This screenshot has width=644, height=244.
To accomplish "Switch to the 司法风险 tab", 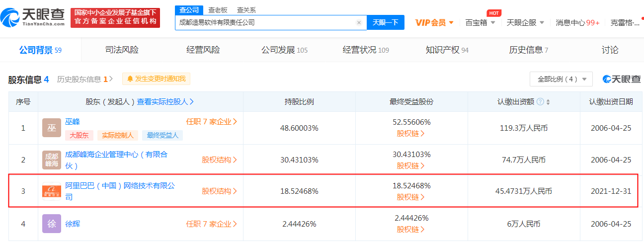I will 121,50.
